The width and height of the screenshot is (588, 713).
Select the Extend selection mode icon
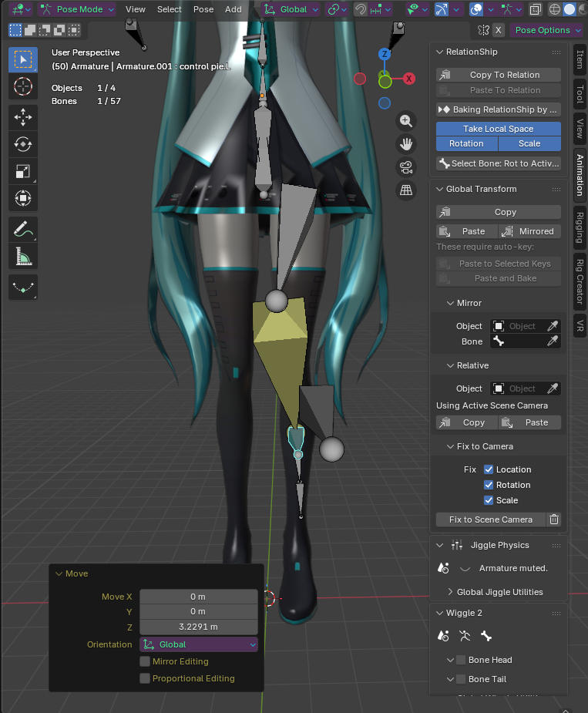[x=30, y=31]
